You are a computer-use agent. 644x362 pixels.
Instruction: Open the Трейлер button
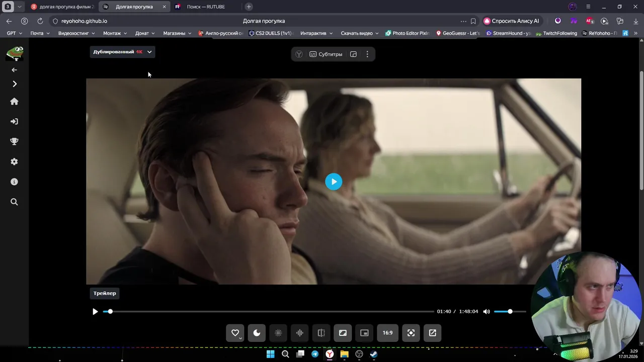tap(105, 293)
